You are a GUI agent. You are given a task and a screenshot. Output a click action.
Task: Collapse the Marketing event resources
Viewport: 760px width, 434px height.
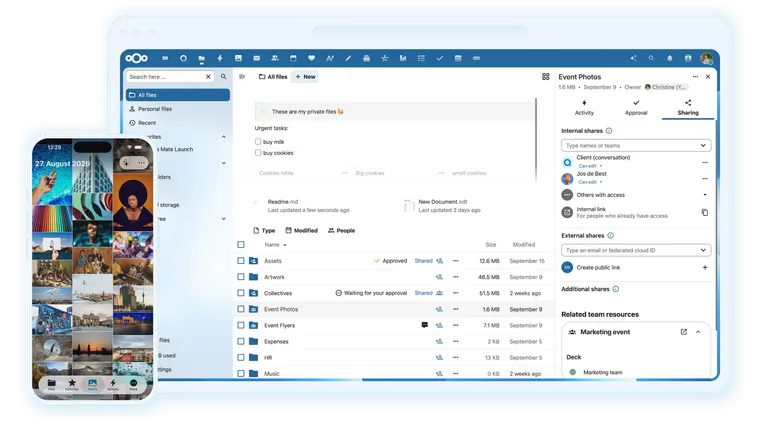pos(698,332)
